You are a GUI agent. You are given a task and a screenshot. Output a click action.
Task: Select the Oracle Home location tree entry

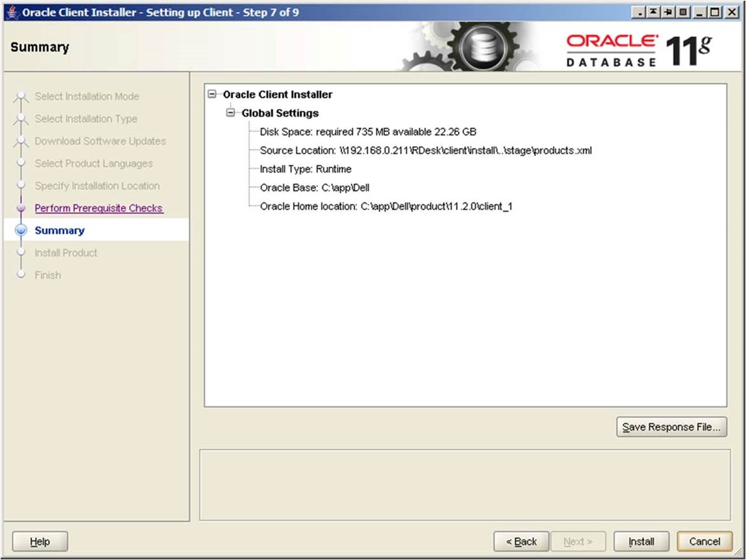point(386,206)
